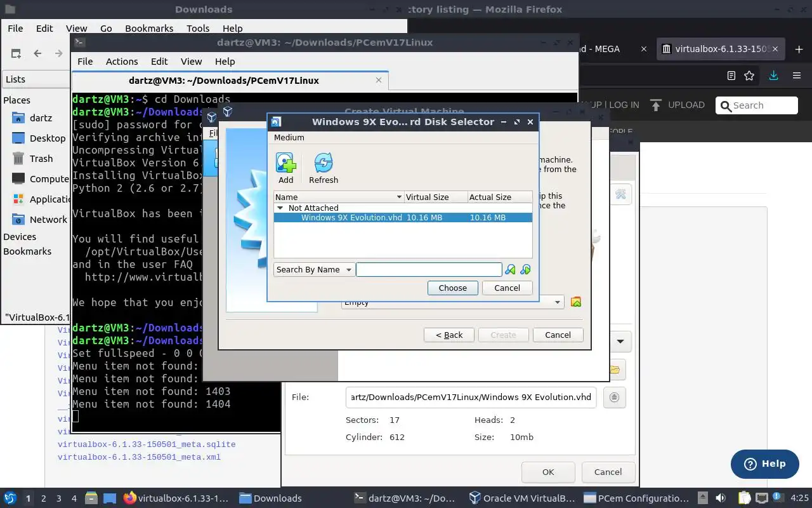Click the UPLOAD arrow icon on webpage
This screenshot has width=812, height=508.
point(656,105)
